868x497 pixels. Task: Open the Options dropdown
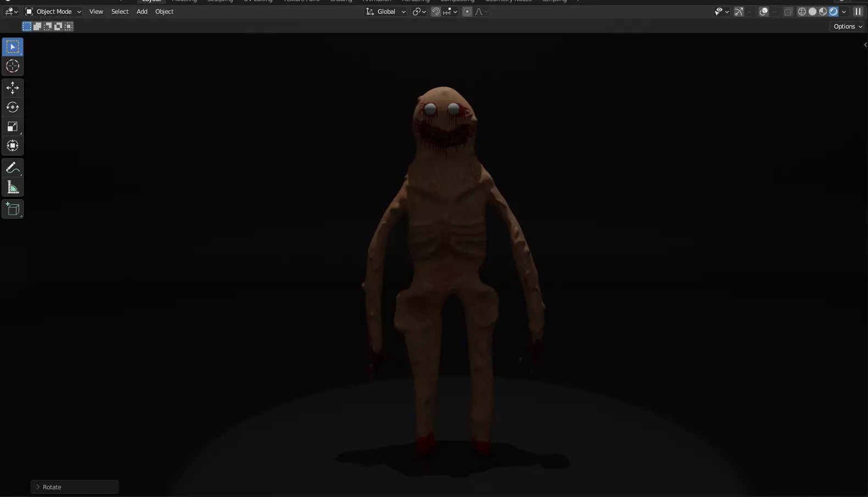click(x=848, y=26)
